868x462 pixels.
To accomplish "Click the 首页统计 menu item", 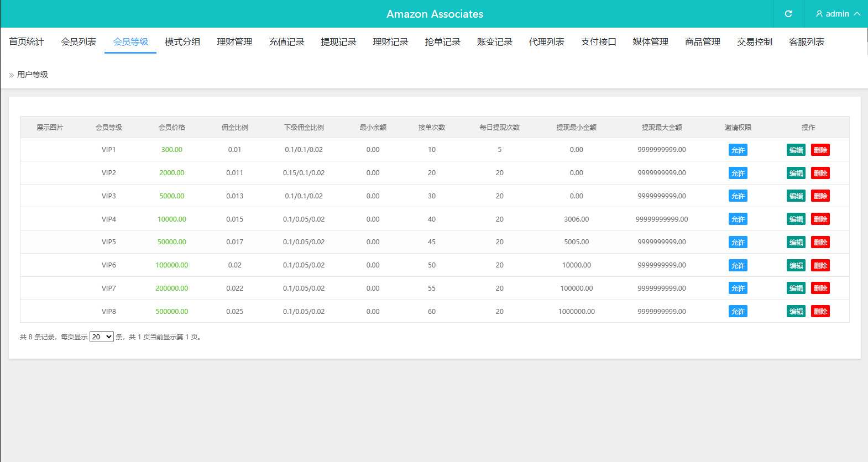I will coord(27,42).
